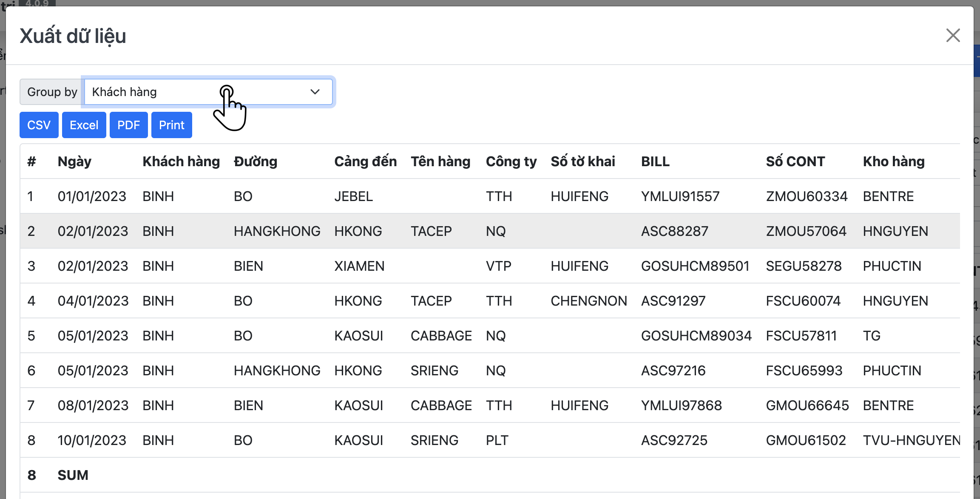
Task: Click container number SEGU58278 cell
Action: (804, 266)
